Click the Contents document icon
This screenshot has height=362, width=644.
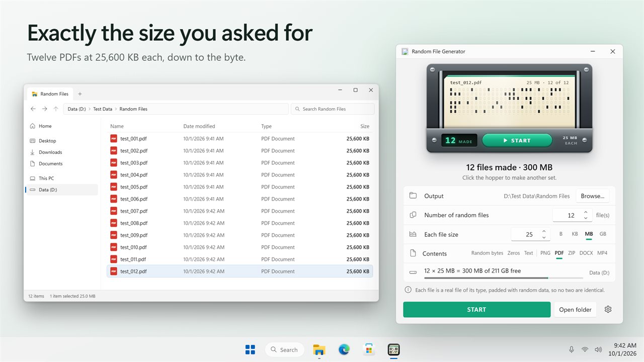[413, 253]
